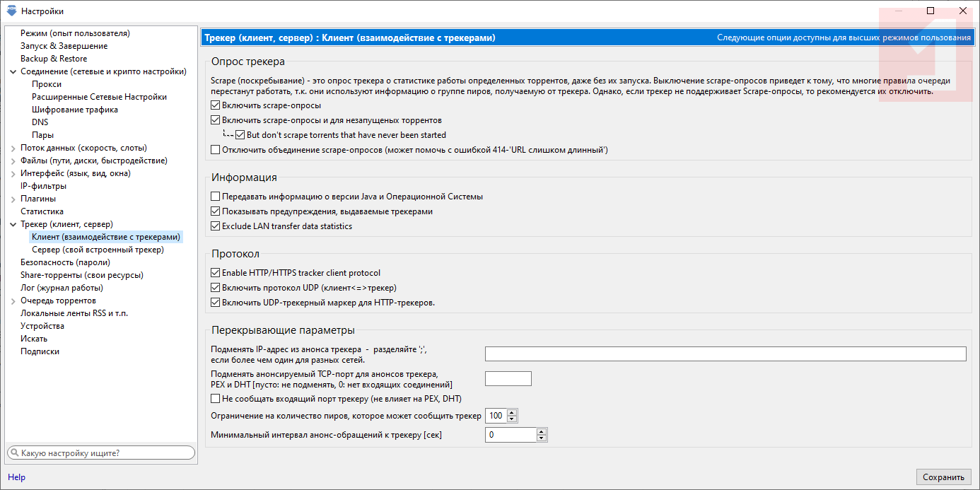Decrease the minimum announce interval value
Image resolution: width=980 pixels, height=490 pixels.
click(542, 438)
